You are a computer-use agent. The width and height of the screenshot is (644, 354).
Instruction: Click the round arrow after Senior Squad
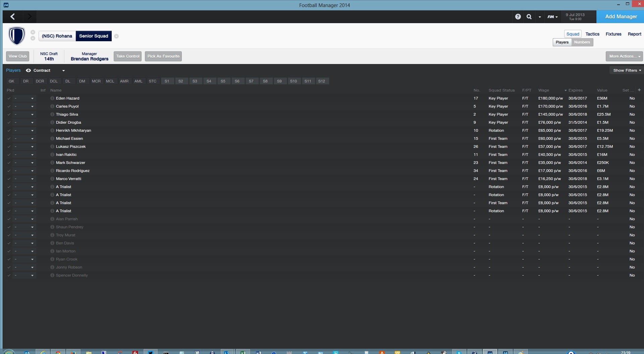pyautogui.click(x=116, y=36)
